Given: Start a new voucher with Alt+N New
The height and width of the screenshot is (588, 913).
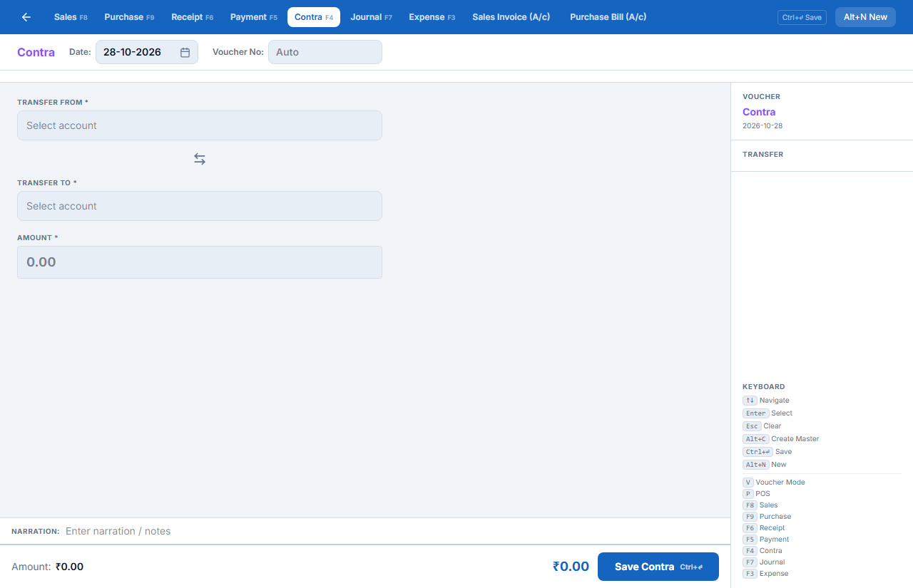Looking at the screenshot, I should pos(865,17).
